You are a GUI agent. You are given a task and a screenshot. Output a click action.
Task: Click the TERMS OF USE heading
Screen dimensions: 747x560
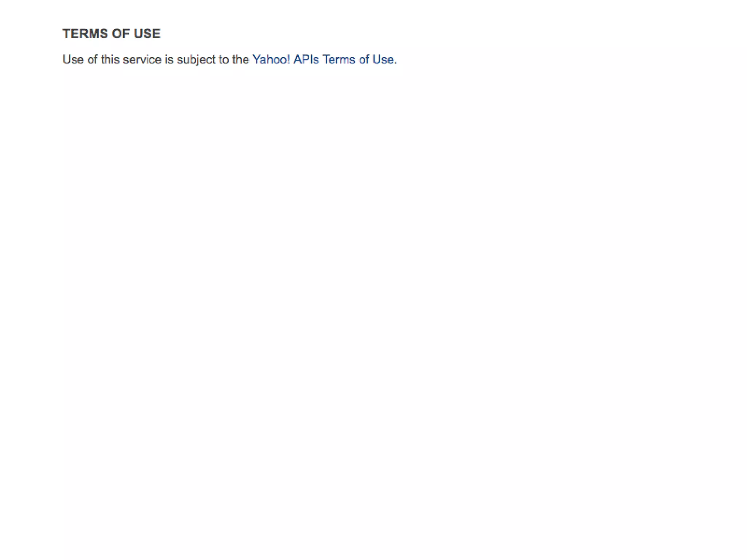[112, 34]
